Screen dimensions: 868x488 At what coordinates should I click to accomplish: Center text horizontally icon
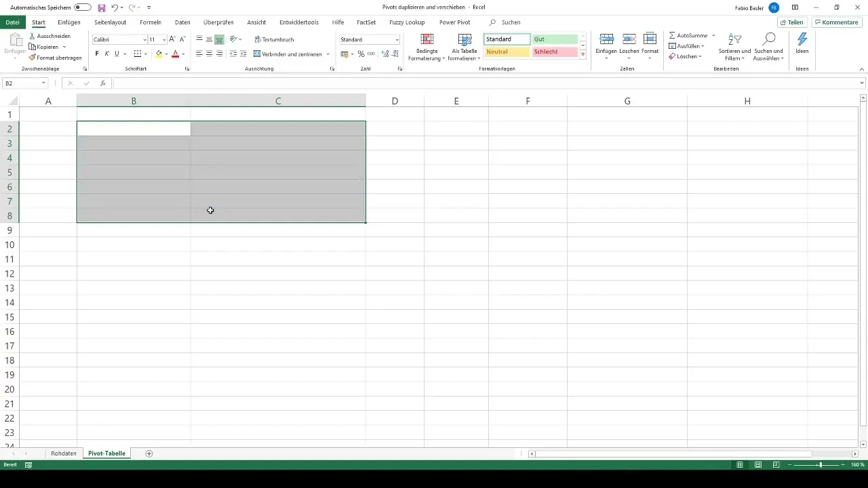point(209,54)
